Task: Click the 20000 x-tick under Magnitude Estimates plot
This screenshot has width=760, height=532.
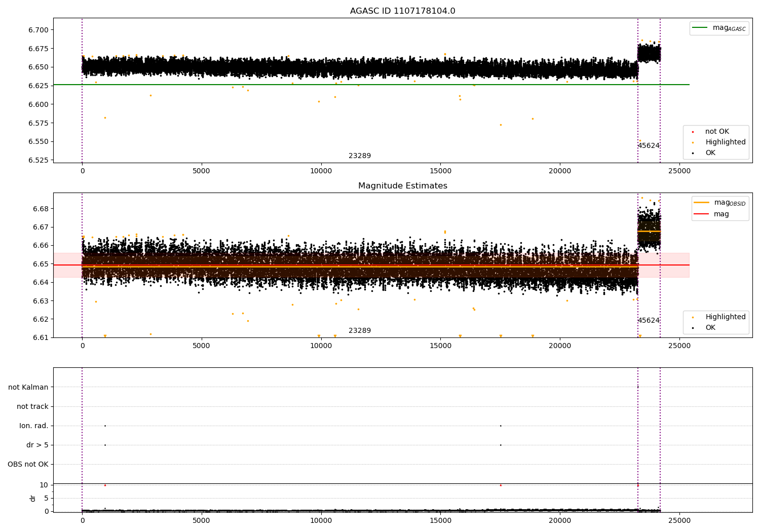Action: [x=560, y=346]
